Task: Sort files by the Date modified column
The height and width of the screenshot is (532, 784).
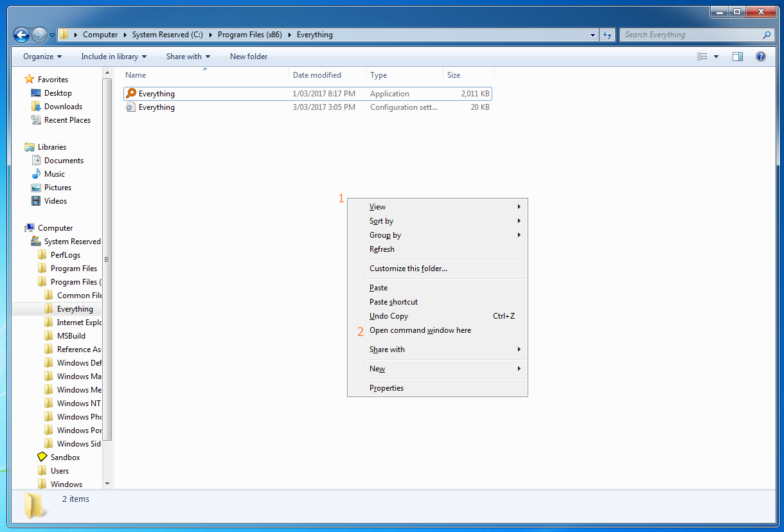Action: click(327, 75)
